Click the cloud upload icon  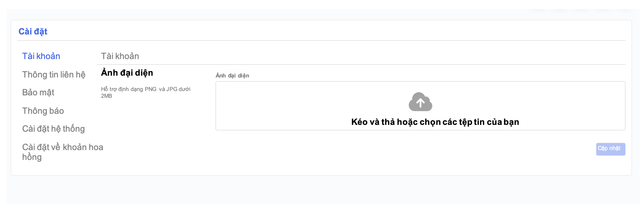click(x=420, y=102)
